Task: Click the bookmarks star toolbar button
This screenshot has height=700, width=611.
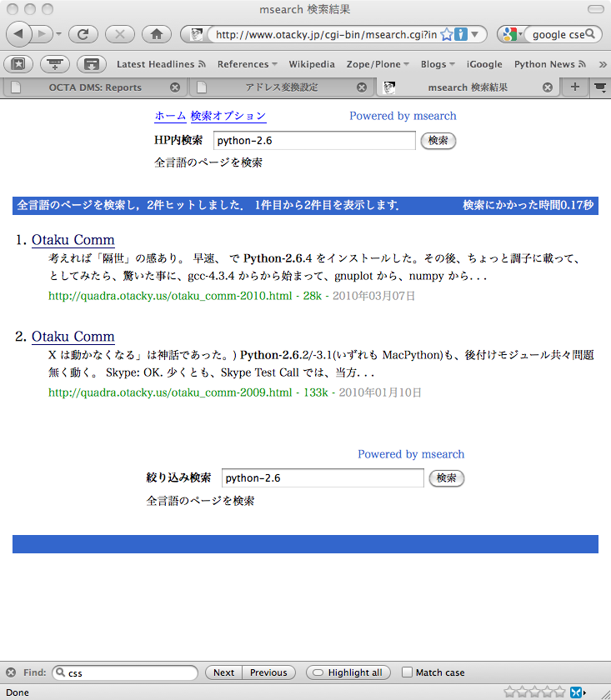Action: click(x=18, y=64)
